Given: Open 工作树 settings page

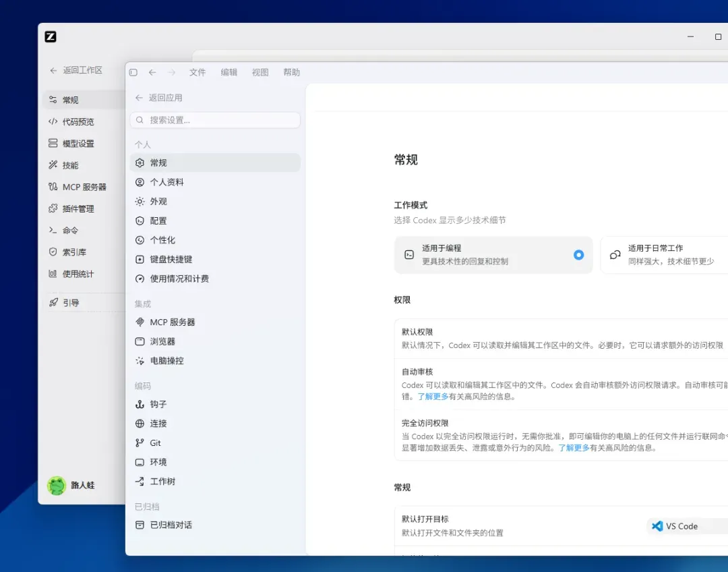Looking at the screenshot, I should tap(215, 482).
